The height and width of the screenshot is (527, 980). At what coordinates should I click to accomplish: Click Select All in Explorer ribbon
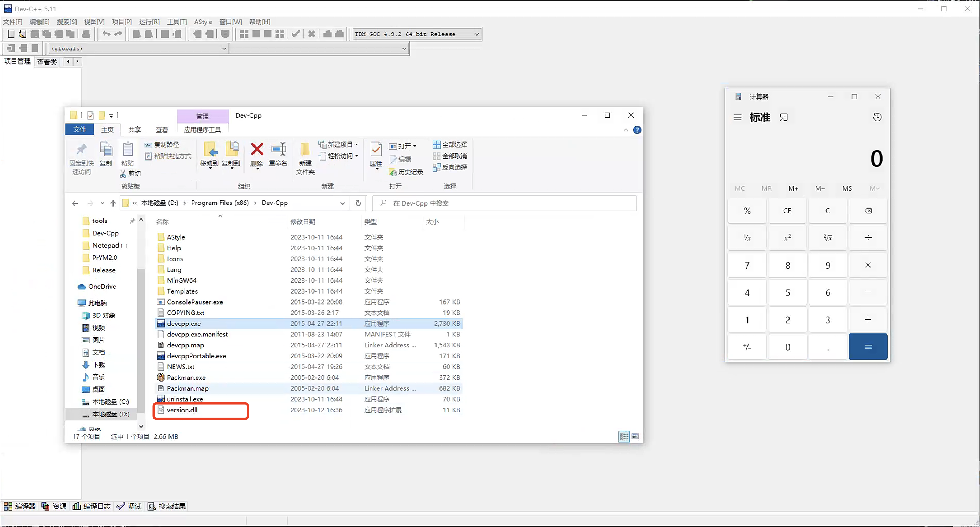pyautogui.click(x=450, y=145)
